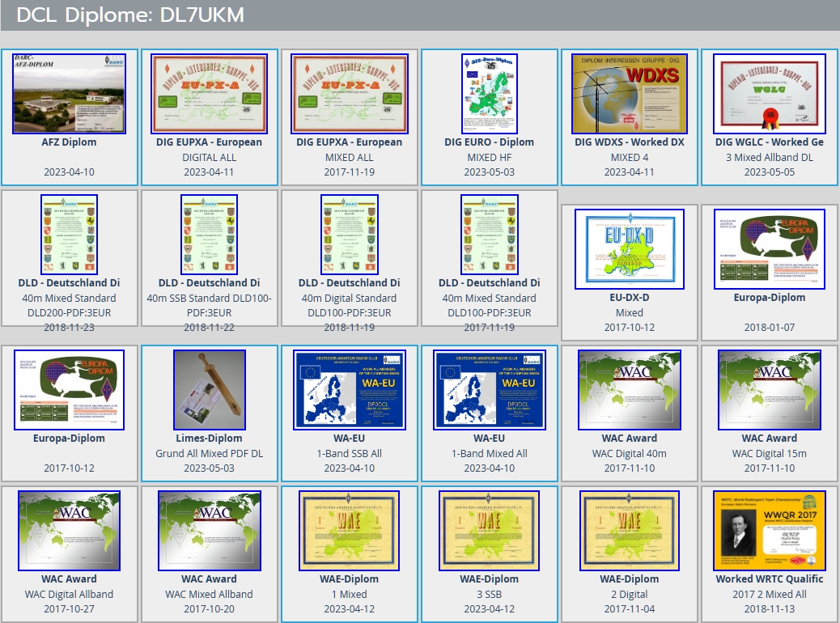Click the Europa-Diplom title above 2018-01-07
Viewport: 840px width, 623px height.
pyautogui.click(x=770, y=297)
